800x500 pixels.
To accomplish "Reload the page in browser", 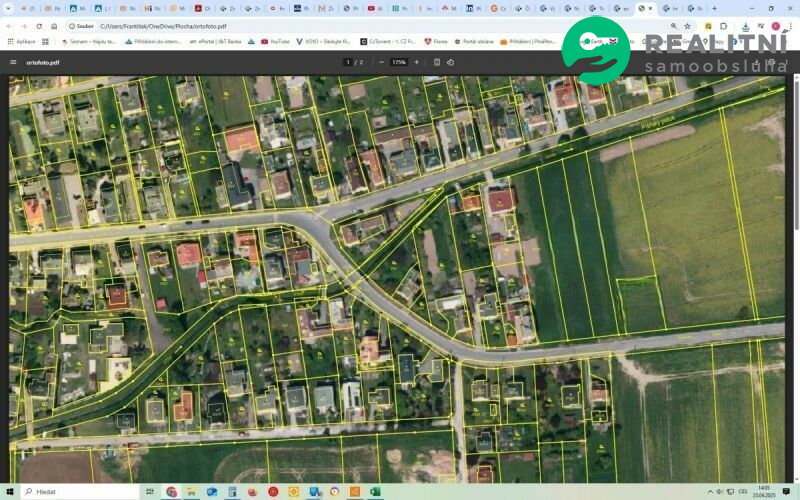I will (39, 26).
